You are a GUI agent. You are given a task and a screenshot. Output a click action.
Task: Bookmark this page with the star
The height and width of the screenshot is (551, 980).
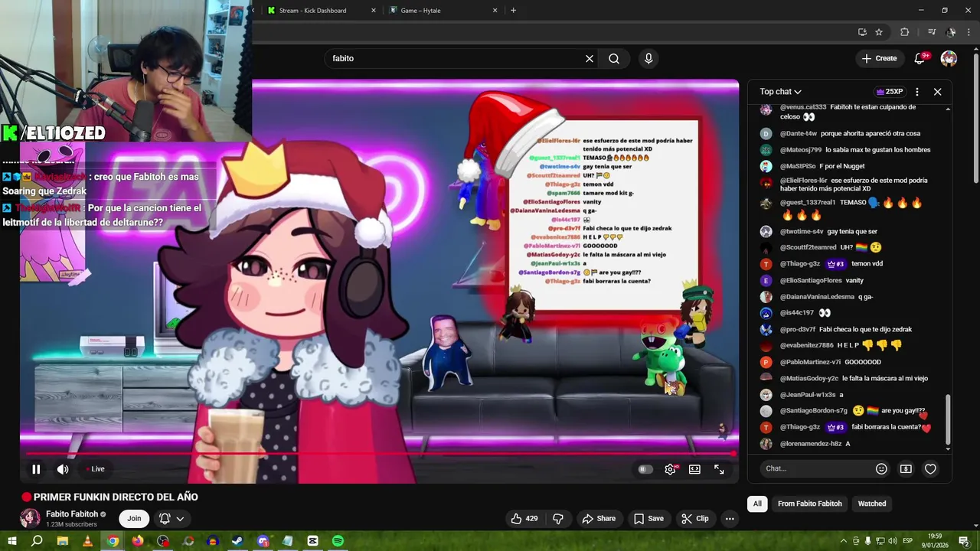pyautogui.click(x=879, y=32)
